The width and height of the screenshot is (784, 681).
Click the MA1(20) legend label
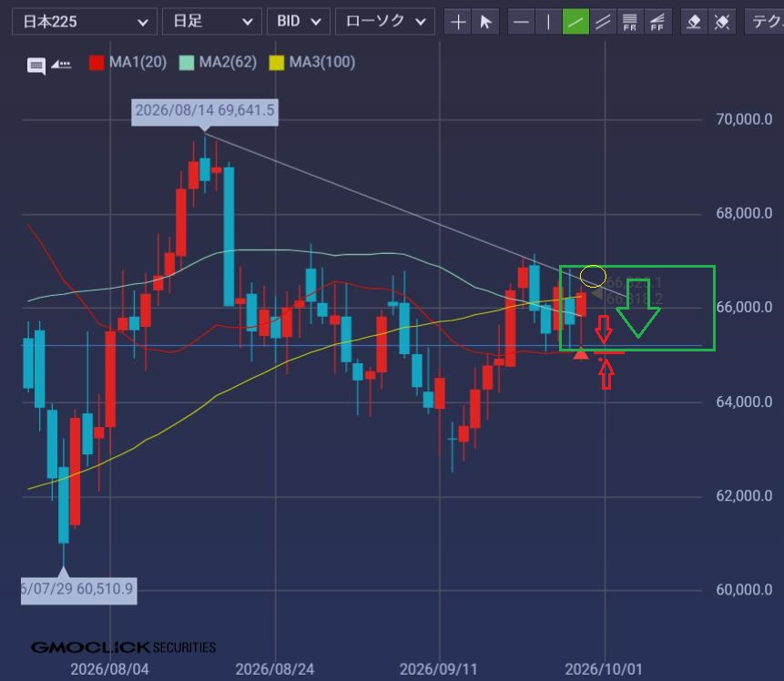pyautogui.click(x=138, y=63)
